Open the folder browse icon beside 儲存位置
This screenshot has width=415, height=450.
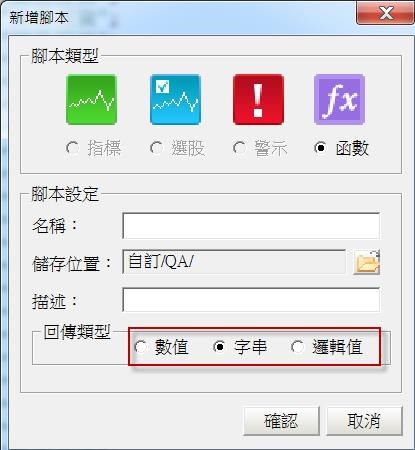(x=367, y=262)
